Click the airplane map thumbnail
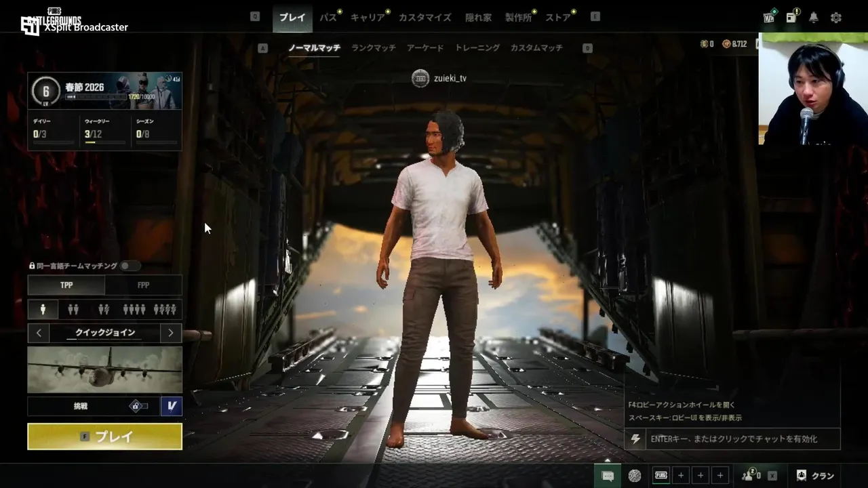The image size is (868, 488). click(x=105, y=369)
